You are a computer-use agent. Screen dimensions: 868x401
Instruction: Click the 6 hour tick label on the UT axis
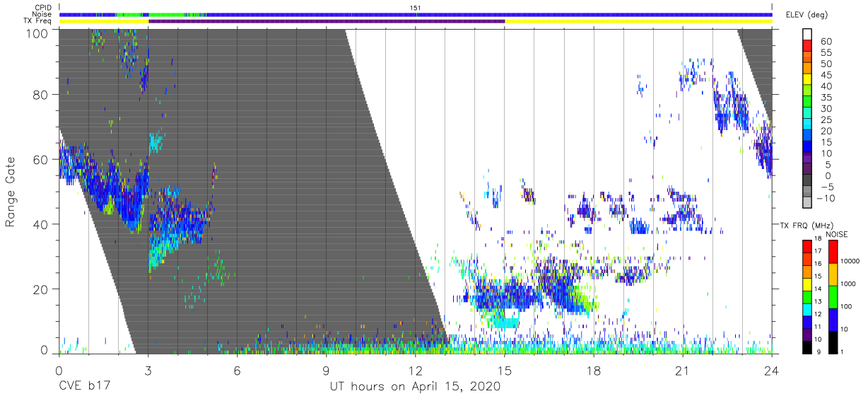237,370
